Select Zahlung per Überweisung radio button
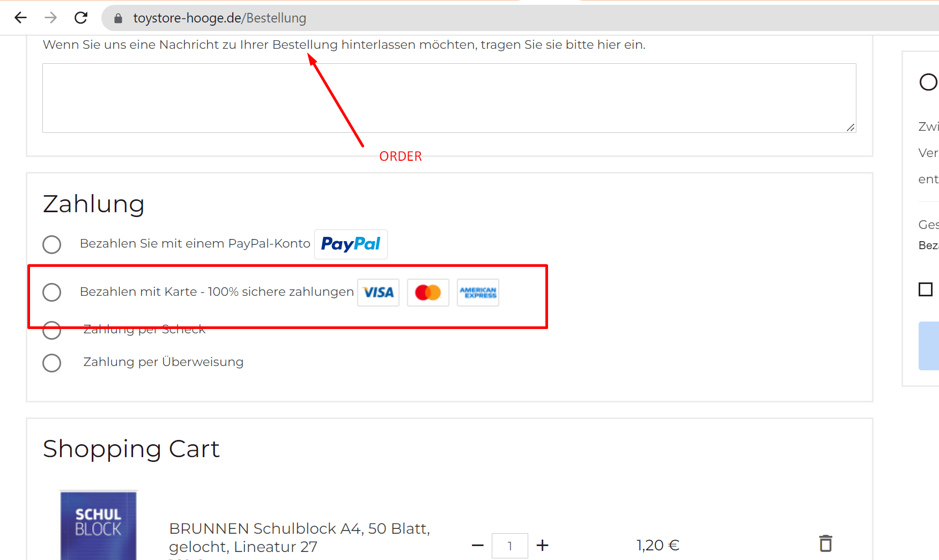This screenshot has width=939, height=560. pos(52,363)
